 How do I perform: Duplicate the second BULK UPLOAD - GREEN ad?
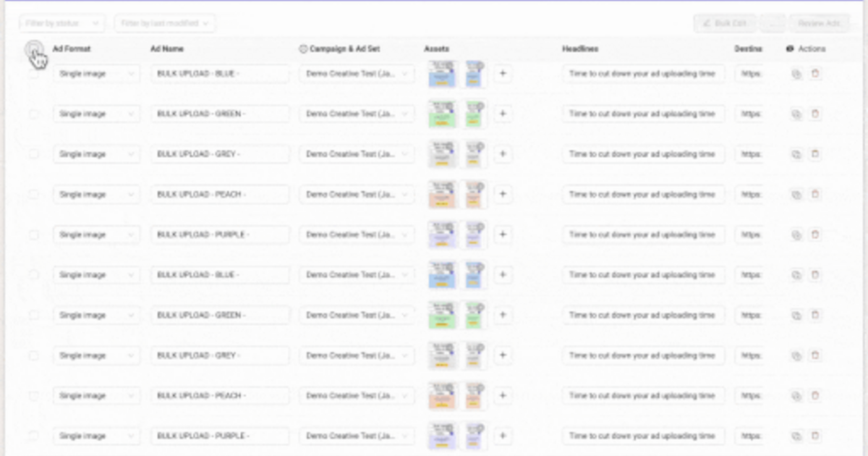796,316
